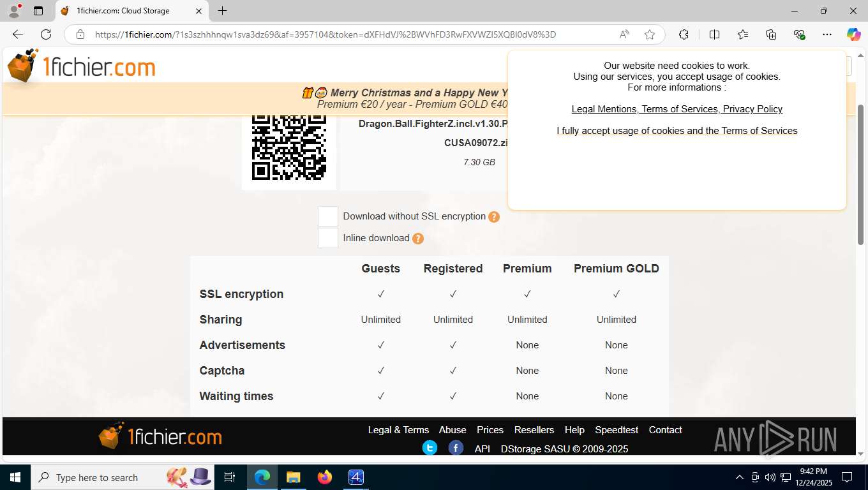868x490 pixels.
Task: Open the Favorites list icon
Action: click(743, 34)
